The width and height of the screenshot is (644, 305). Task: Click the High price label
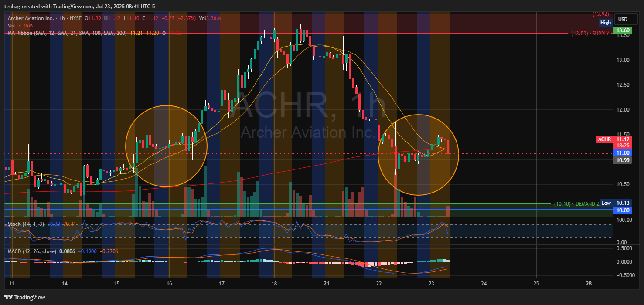click(x=606, y=23)
